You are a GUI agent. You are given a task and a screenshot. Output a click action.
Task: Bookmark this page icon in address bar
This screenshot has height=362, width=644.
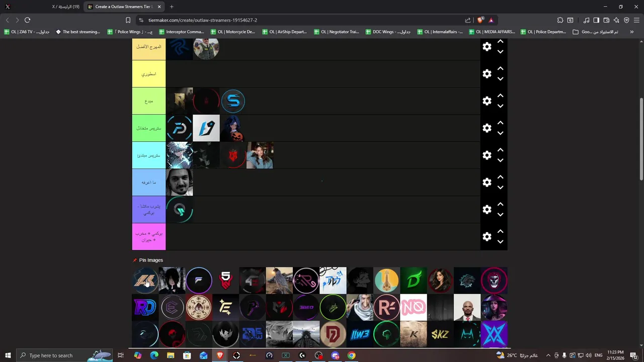[128, 20]
